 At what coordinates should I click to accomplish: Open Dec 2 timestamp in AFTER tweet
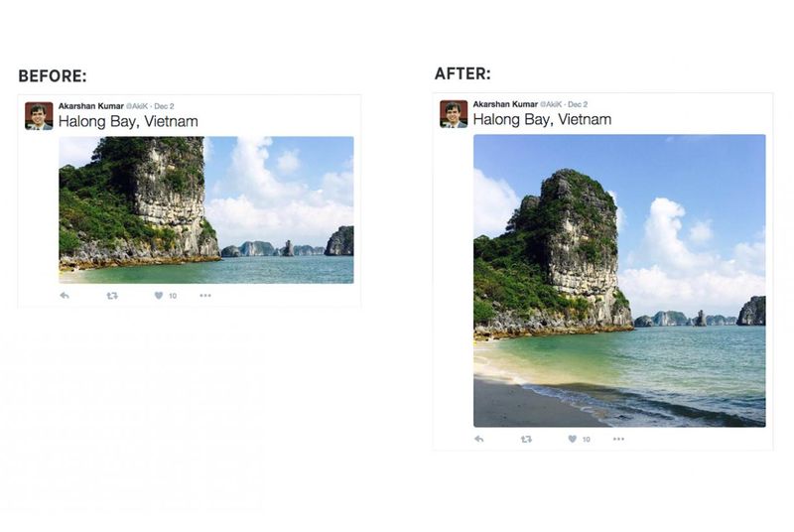coord(578,104)
